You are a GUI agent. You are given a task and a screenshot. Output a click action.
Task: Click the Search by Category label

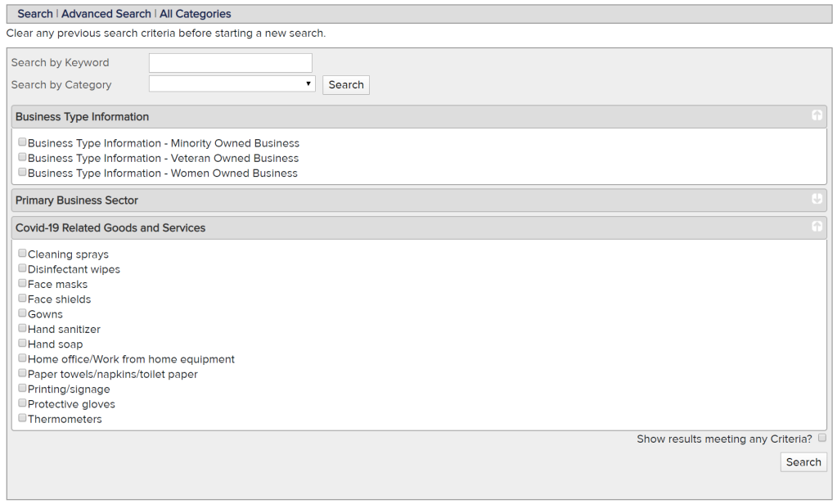[x=61, y=85]
